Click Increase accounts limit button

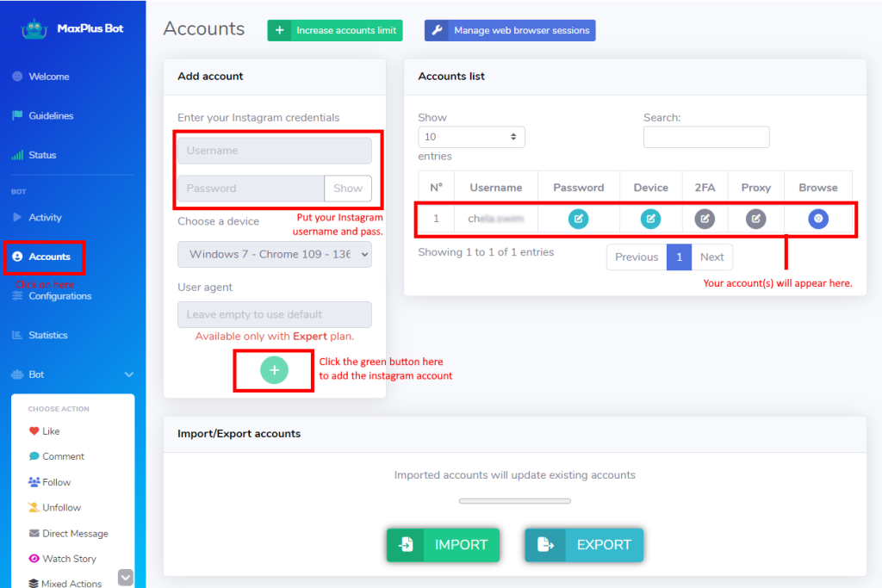point(335,30)
